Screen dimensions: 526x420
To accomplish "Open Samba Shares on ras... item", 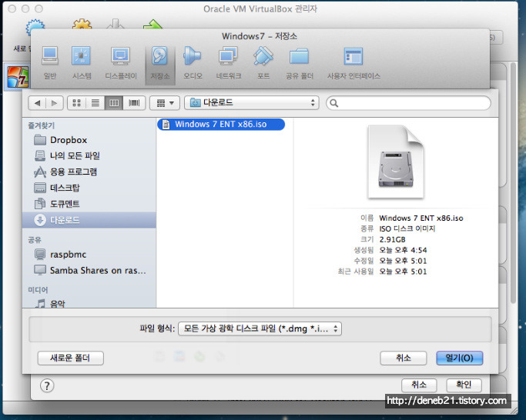I will point(89,270).
